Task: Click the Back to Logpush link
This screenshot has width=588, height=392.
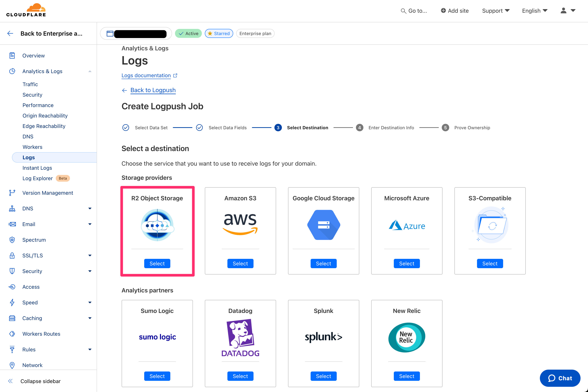Action: click(153, 90)
